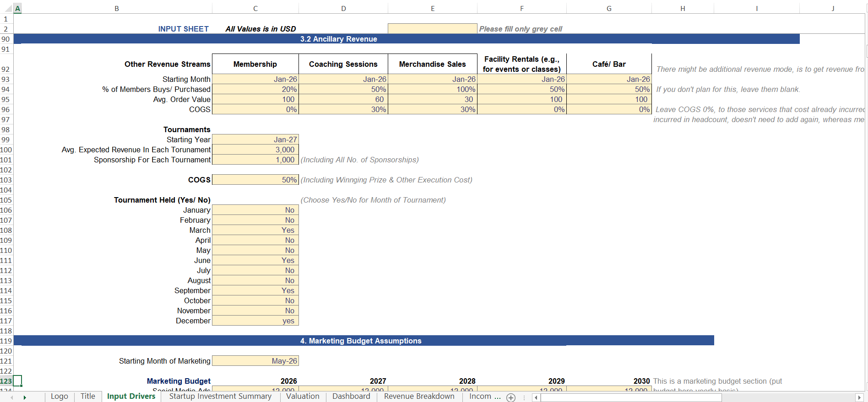Click the Tournament COGS 50% cell
Viewport: 868px width, 402px height.
click(255, 180)
